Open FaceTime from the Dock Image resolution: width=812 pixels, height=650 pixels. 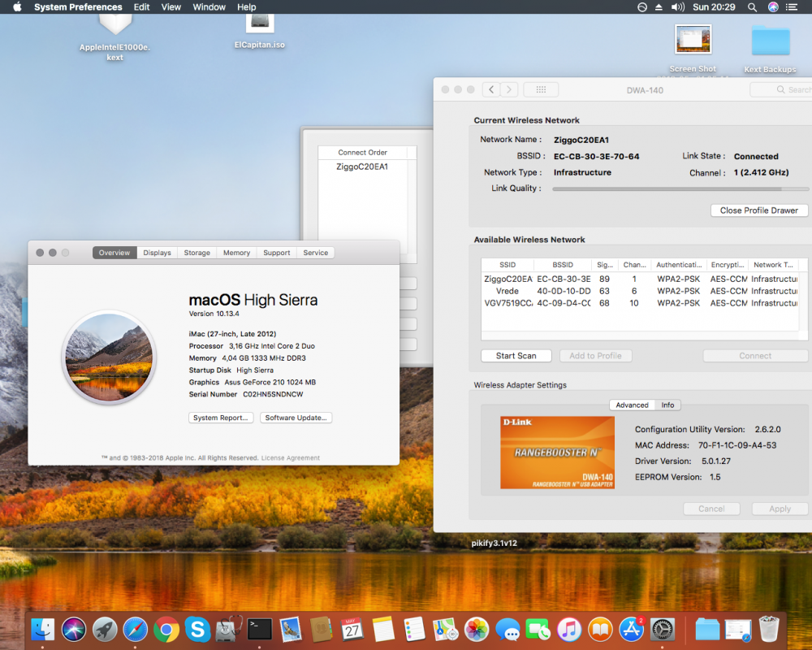pos(538,630)
